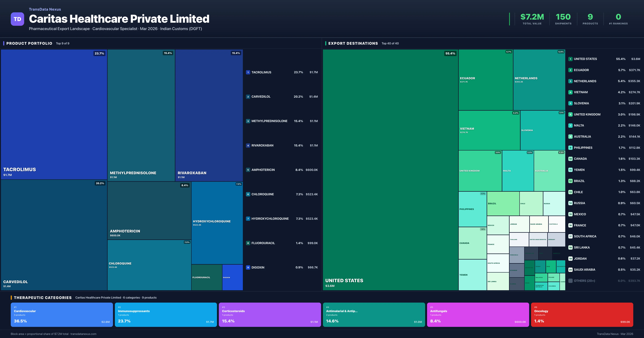Click the Others (20+) gray swatch
This screenshot has width=644, height=338.
(x=570, y=281)
